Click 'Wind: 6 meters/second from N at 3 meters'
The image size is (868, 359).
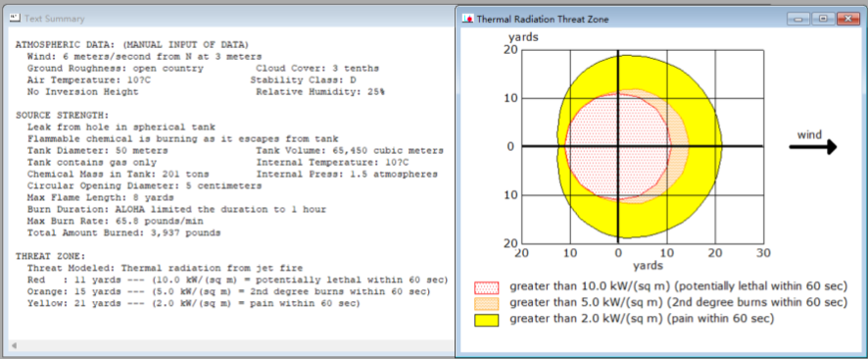(x=144, y=57)
